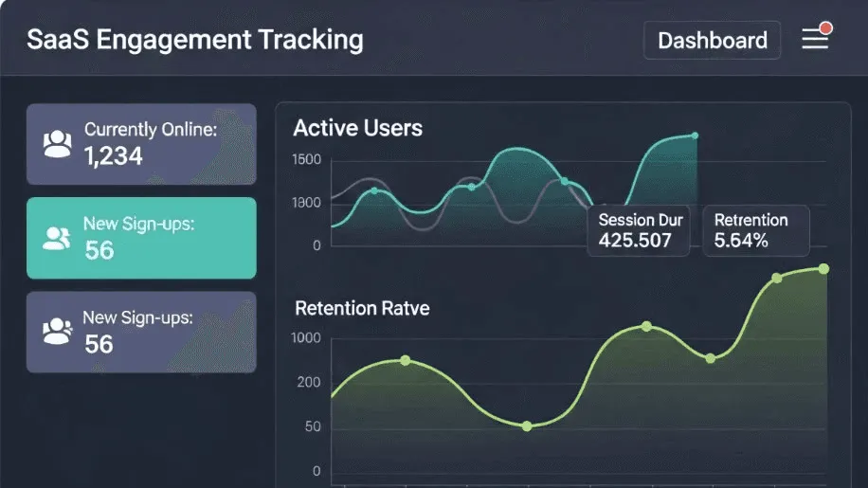Click the 1800 axis label on Active Users

(x=306, y=203)
